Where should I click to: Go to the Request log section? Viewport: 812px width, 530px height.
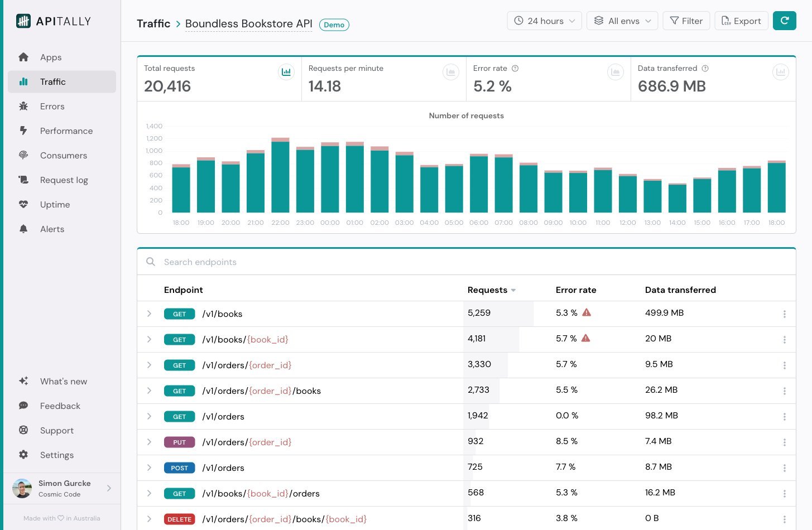(64, 180)
